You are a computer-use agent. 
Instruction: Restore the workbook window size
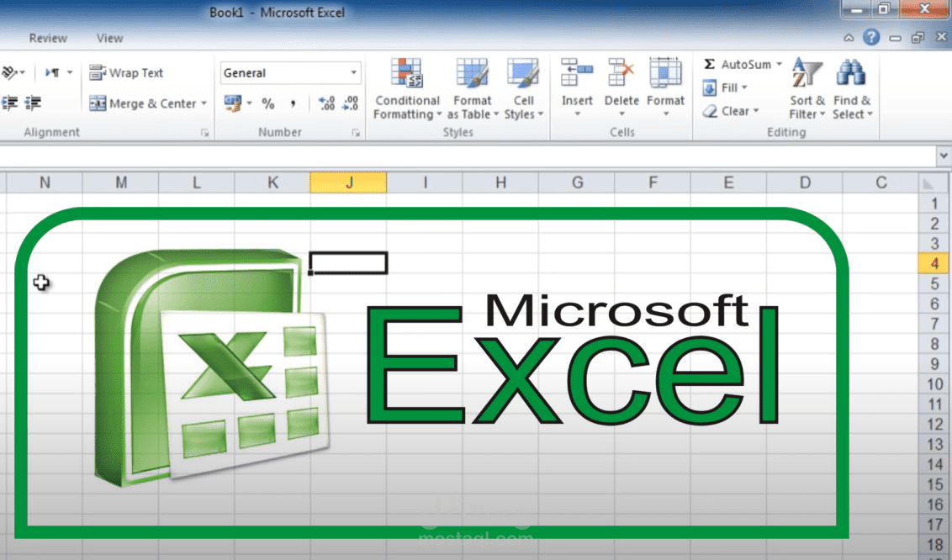point(918,38)
